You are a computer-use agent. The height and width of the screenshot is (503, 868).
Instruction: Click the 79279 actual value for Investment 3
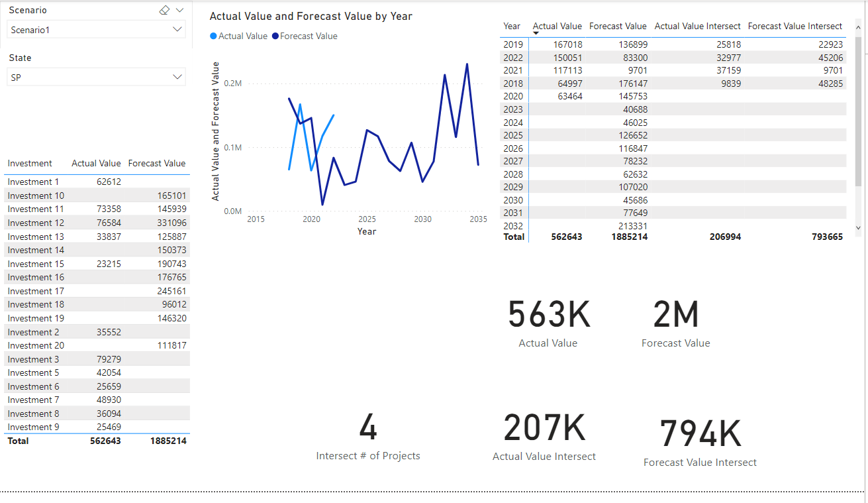pyautogui.click(x=109, y=359)
